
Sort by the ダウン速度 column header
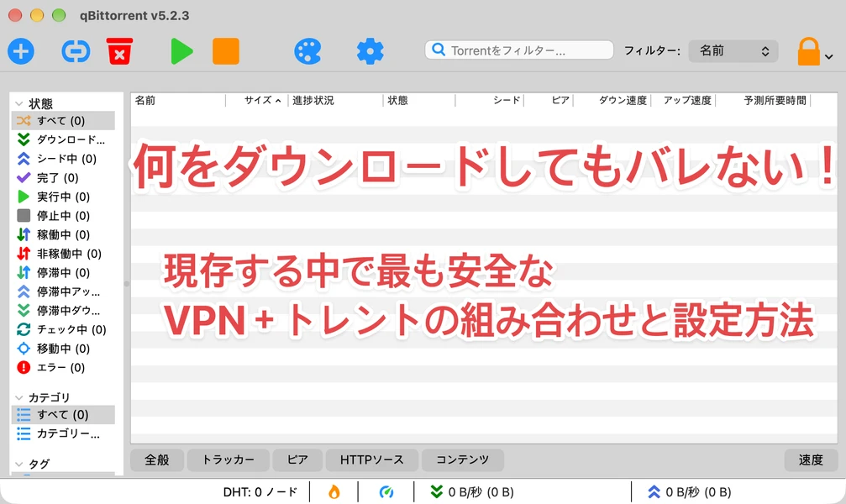(612, 100)
